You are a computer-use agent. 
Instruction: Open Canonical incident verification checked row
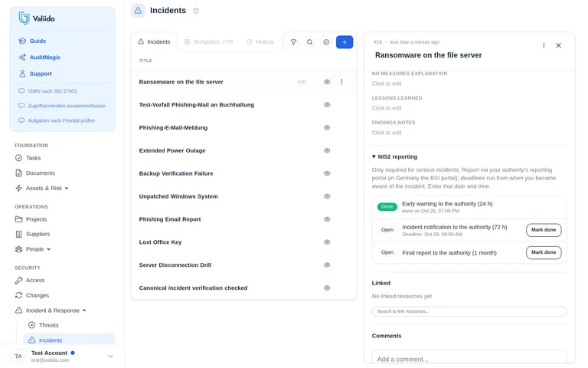pos(243,288)
